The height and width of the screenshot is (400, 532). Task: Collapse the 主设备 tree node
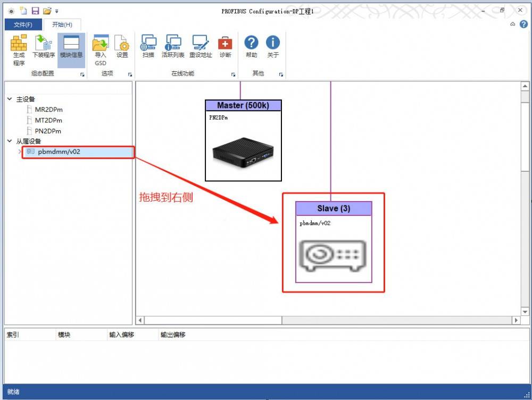[x=10, y=99]
